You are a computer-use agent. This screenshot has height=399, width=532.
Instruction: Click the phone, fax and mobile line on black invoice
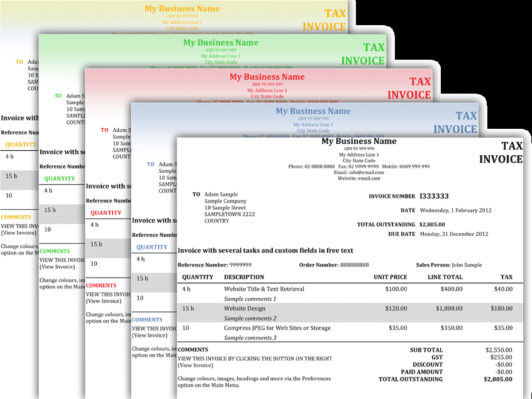[359, 167]
